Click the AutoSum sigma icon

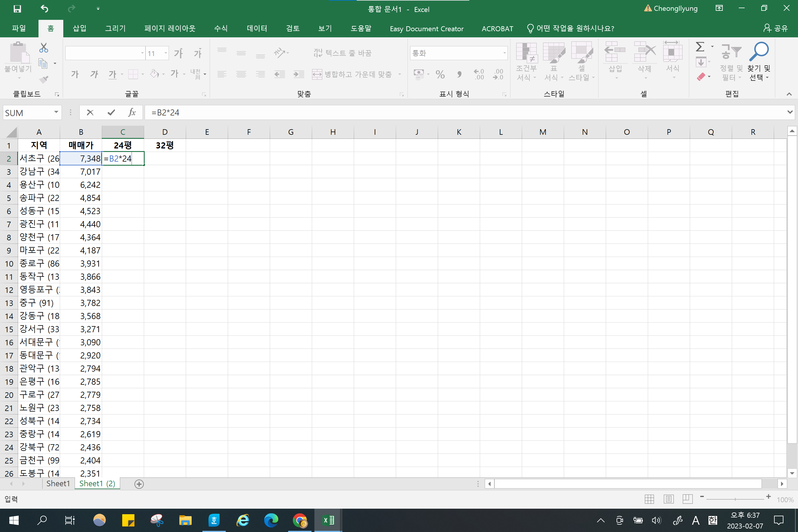(700, 47)
